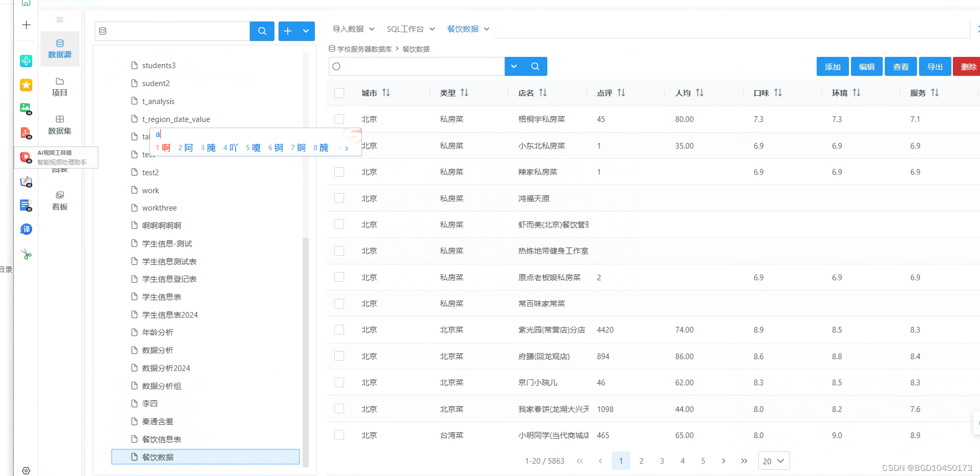Check the row for 梧桐宇私房菜

pyautogui.click(x=339, y=119)
